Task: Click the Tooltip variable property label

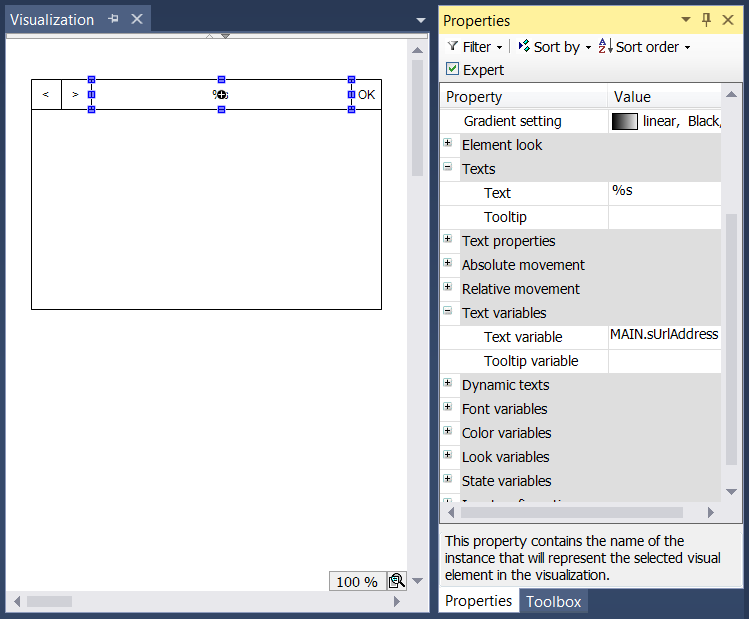Action: coord(531,361)
